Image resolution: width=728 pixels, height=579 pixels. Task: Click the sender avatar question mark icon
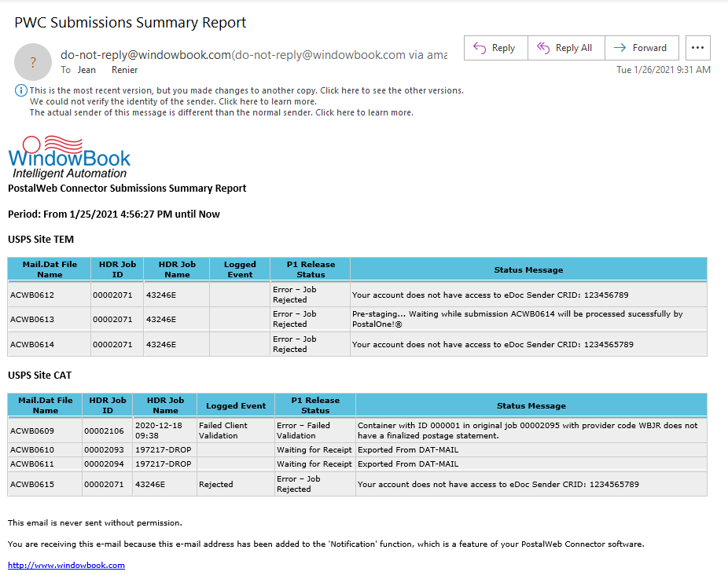coord(33,62)
